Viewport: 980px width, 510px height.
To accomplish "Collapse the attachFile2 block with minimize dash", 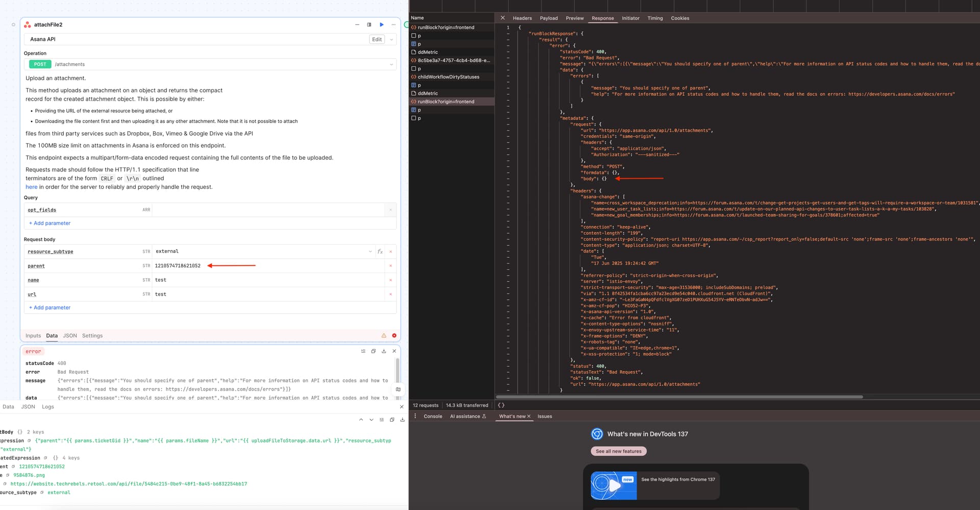I will point(357,25).
